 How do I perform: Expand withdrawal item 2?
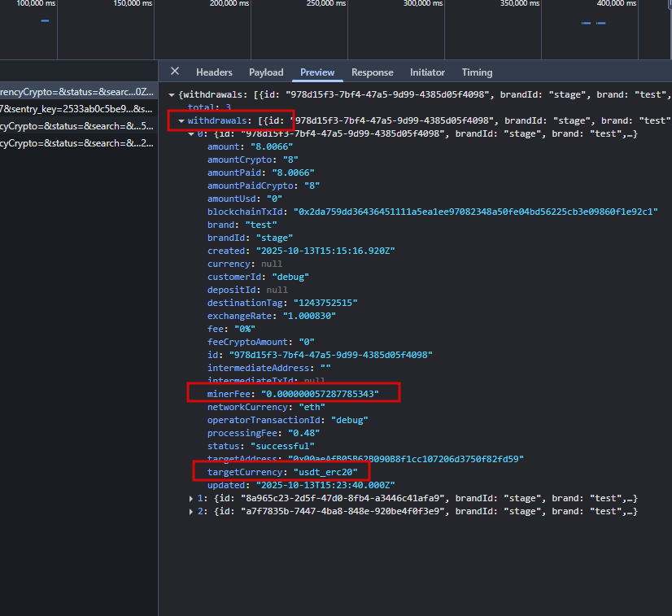191,511
